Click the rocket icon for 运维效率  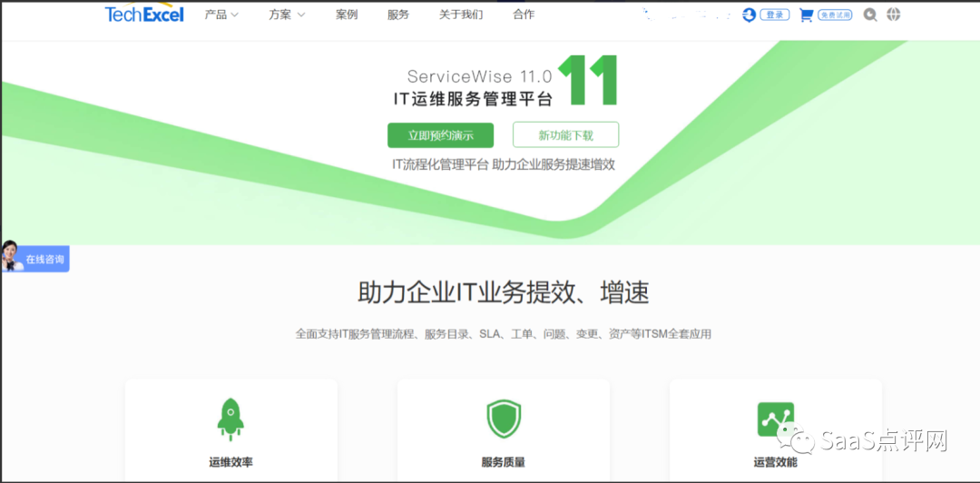pyautogui.click(x=230, y=419)
